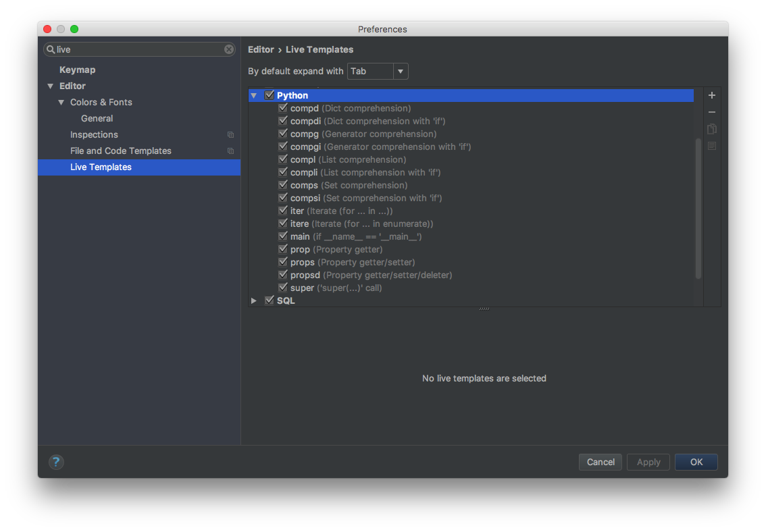Disable the main template checkbox
This screenshot has width=766, height=532.
click(283, 237)
